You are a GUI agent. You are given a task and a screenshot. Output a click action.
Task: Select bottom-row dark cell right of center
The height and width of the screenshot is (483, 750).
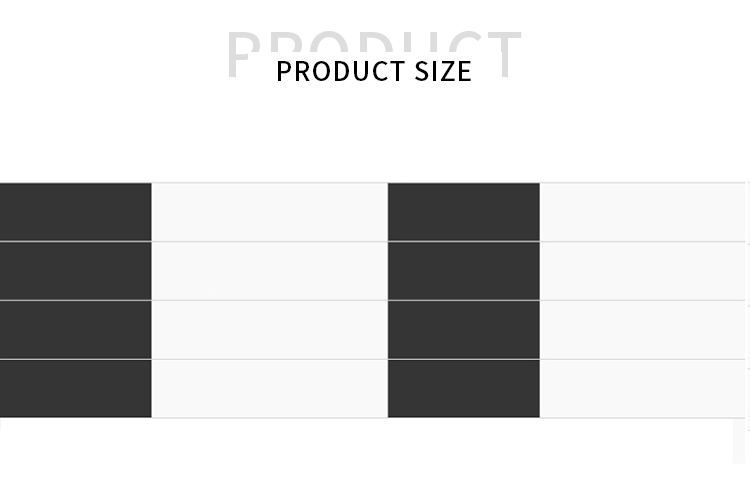(463, 389)
